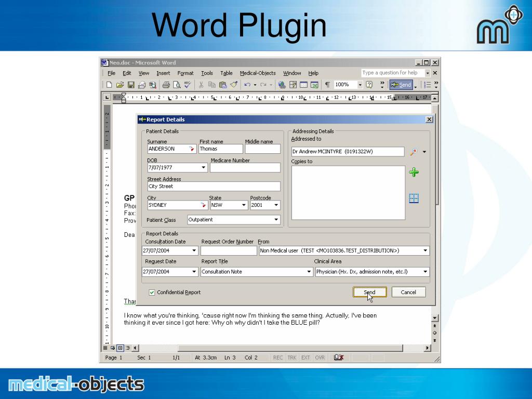Open the Medical-Objects menu

click(x=258, y=73)
